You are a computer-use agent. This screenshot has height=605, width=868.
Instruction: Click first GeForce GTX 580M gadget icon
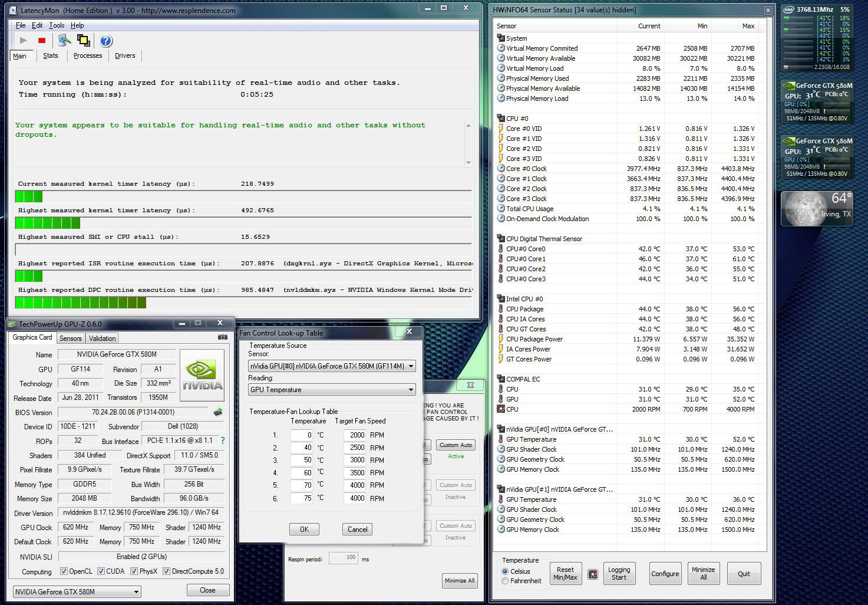tap(789, 86)
